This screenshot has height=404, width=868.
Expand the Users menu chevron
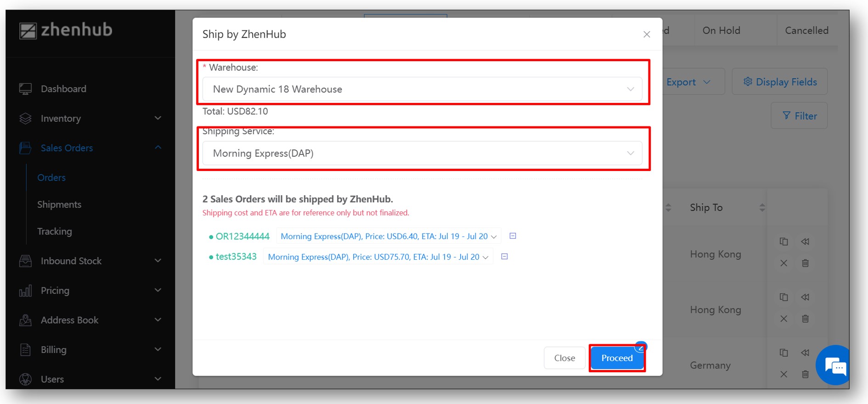(158, 379)
